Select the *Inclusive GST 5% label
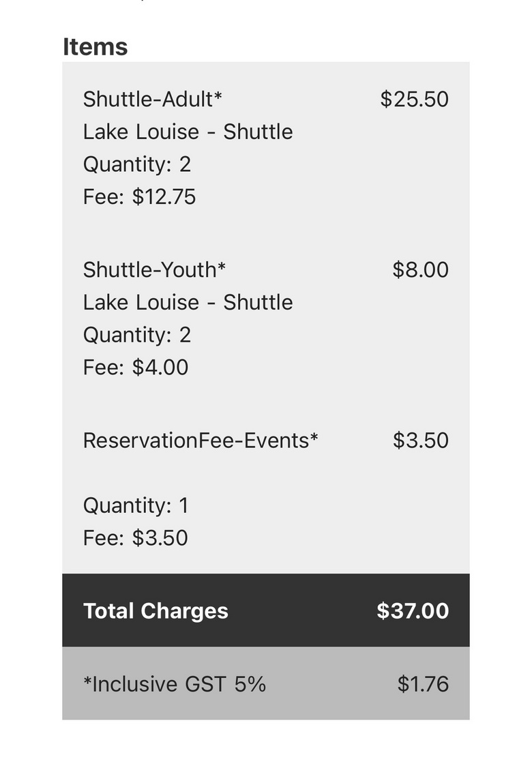Image resolution: width=532 pixels, height=770 pixels. pos(175,683)
